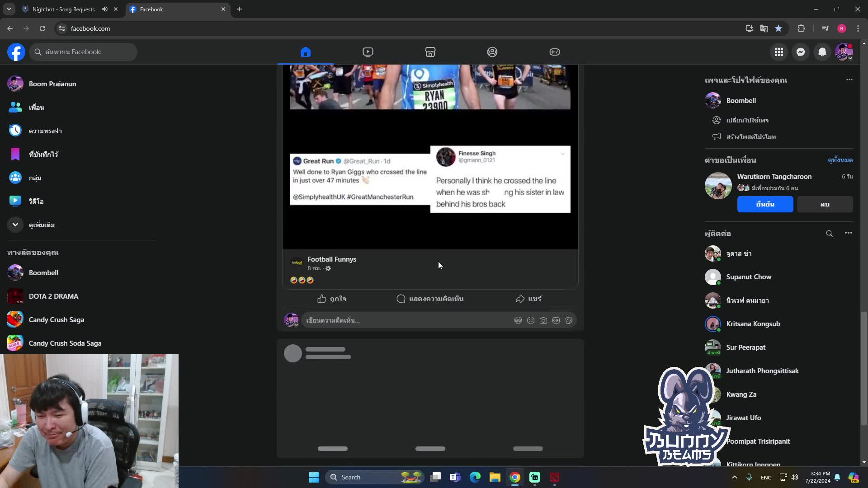Create promoted post
Screen dimensions: 868x488
point(750,136)
